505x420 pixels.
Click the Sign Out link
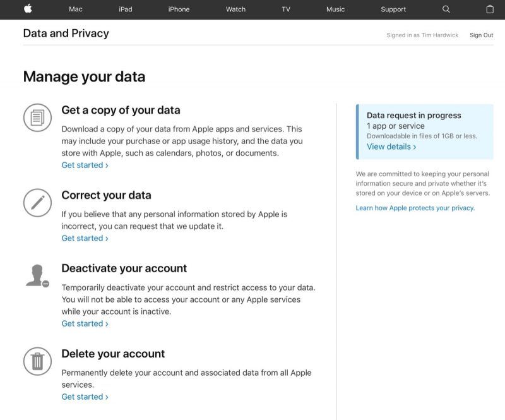[481, 35]
